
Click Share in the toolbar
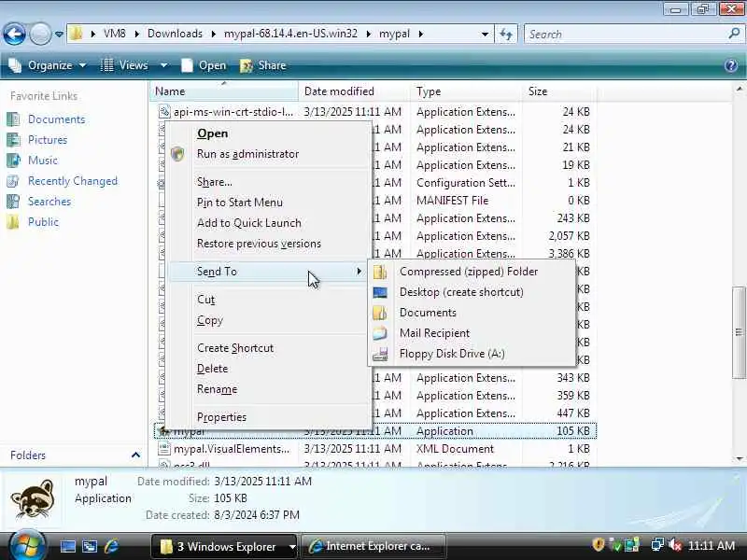coord(263,65)
